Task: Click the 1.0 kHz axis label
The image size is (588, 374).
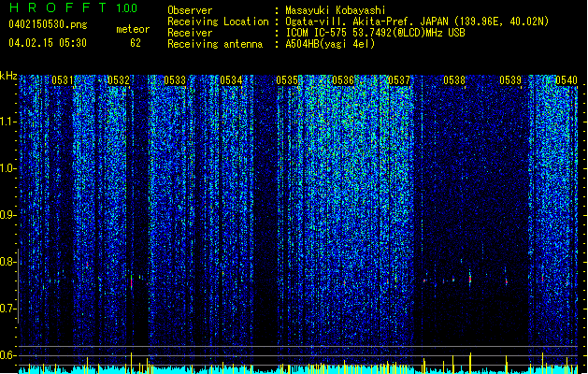Action: click(8, 168)
